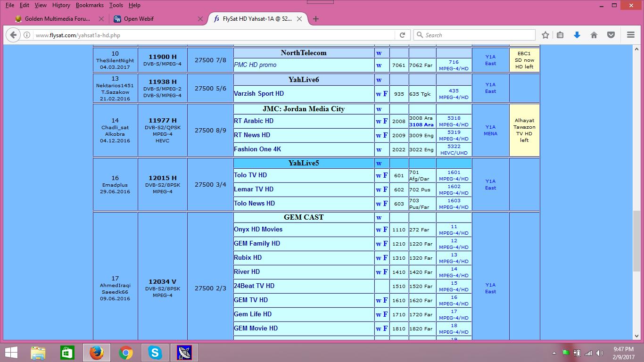The width and height of the screenshot is (644, 362).
Task: Close the Golden Multimedia Forum tab
Action: (x=101, y=19)
